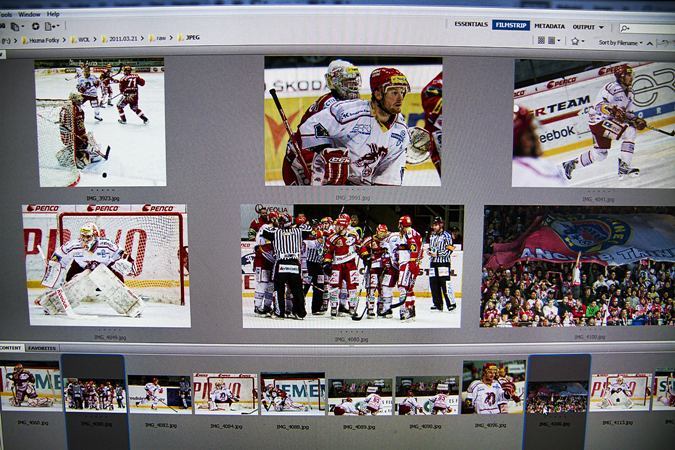Navigate to the raw folder breadcrumb
Screen dimensions: 675x450
coord(158,38)
